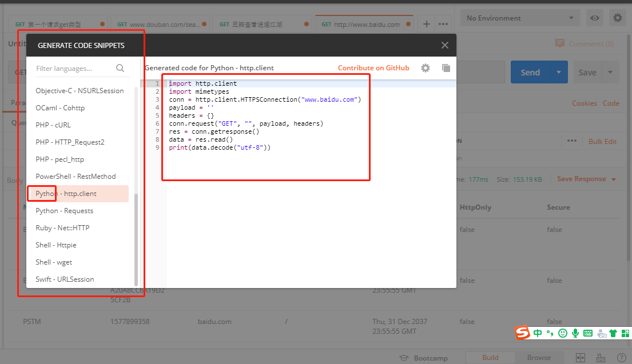Click the Bootcamp label in status bar

[x=431, y=358]
